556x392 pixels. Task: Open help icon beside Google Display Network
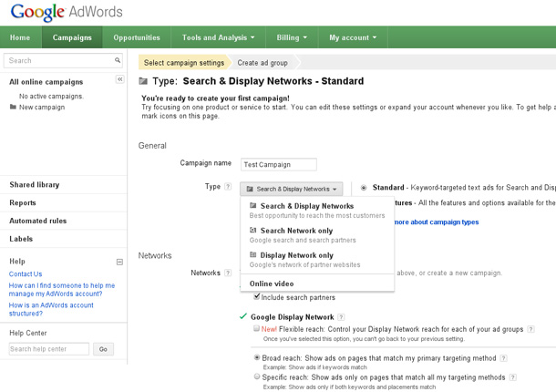point(341,317)
